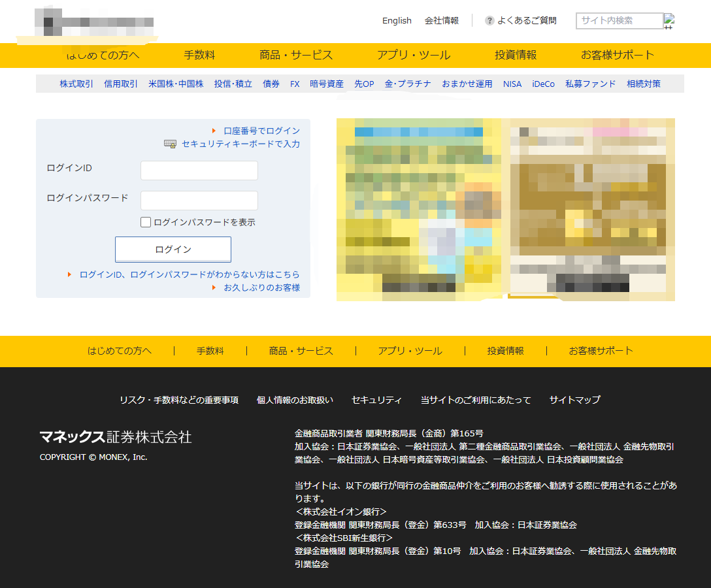
Task: Click the site search magnifier icon
Action: (669, 20)
